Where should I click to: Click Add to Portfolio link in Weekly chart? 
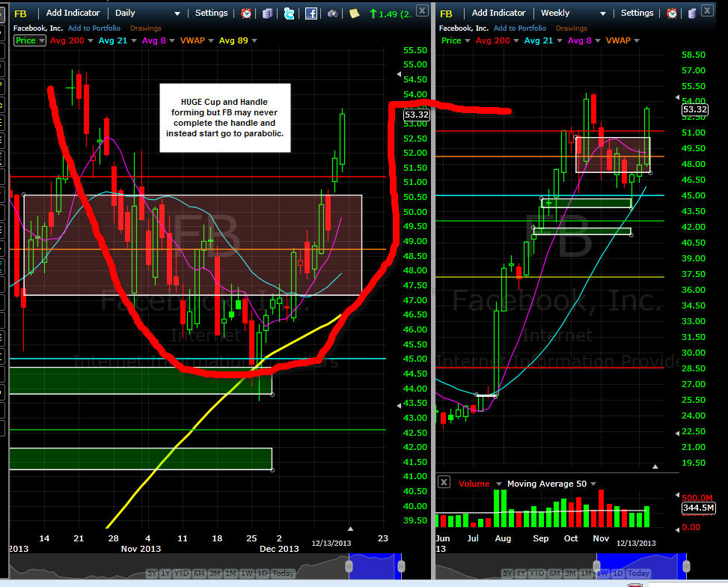click(520, 28)
